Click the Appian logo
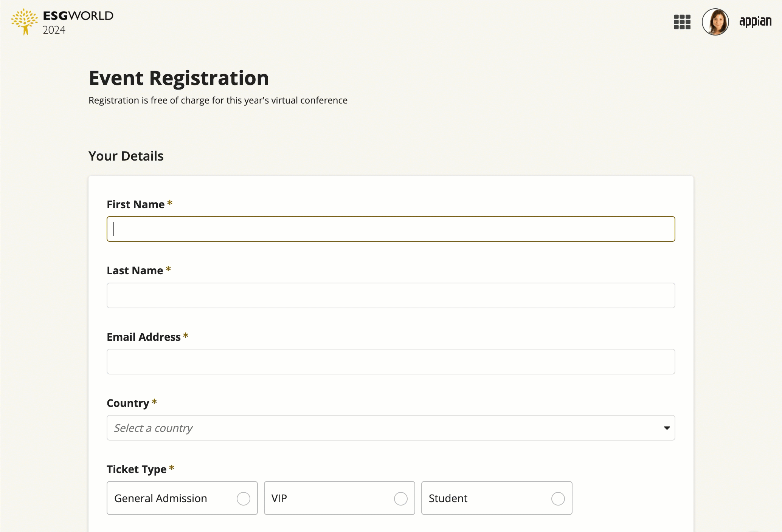Viewport: 782px width, 532px height. click(x=755, y=22)
